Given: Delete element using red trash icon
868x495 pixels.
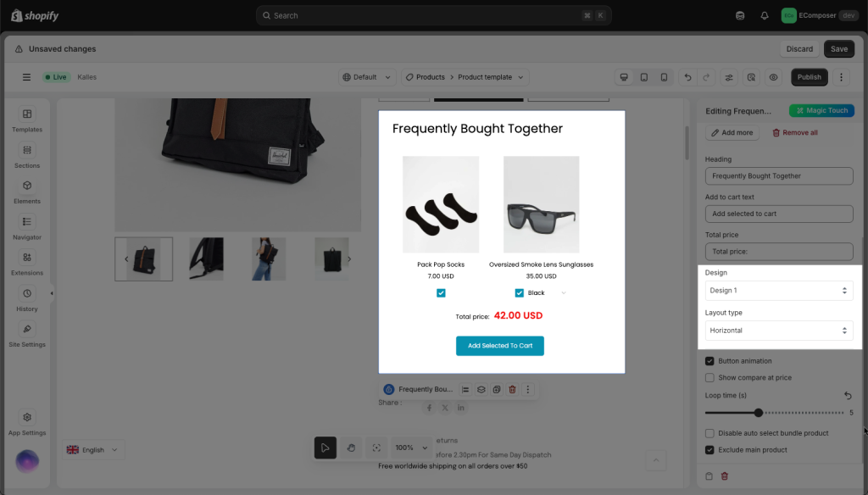Looking at the screenshot, I should coord(512,389).
